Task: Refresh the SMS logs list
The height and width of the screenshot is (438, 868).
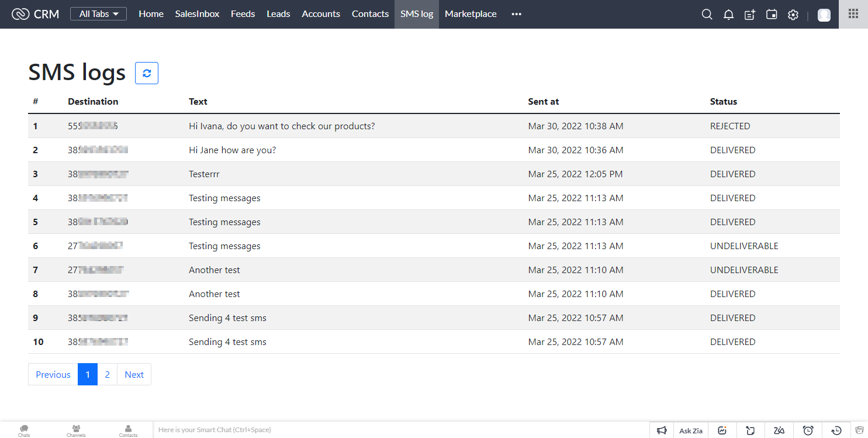Action: pos(147,73)
